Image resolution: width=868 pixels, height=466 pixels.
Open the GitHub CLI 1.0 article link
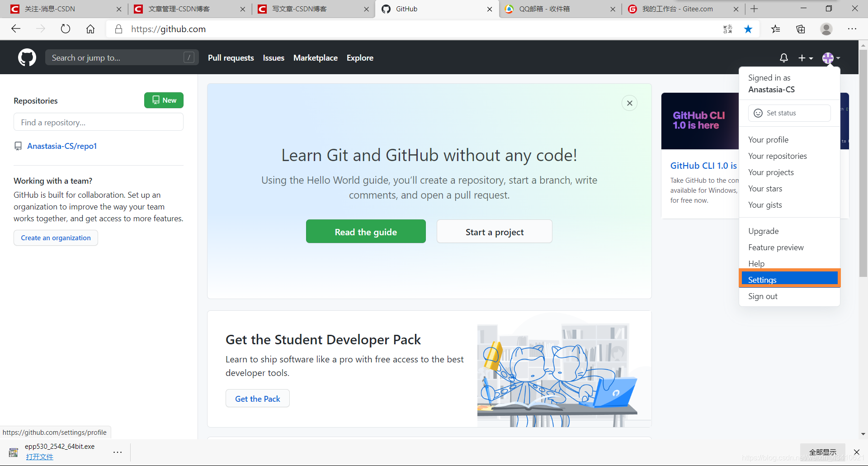(703, 166)
